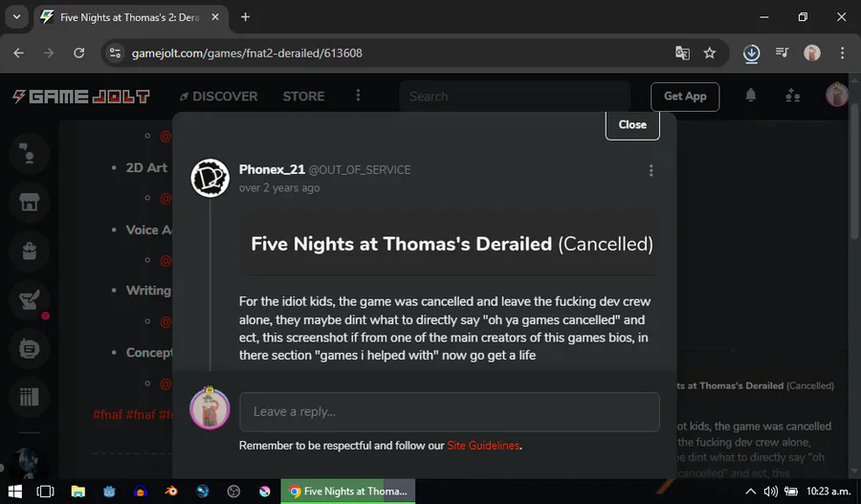The height and width of the screenshot is (504, 861).
Task: Open File Explorer from taskbar
Action: 78,492
